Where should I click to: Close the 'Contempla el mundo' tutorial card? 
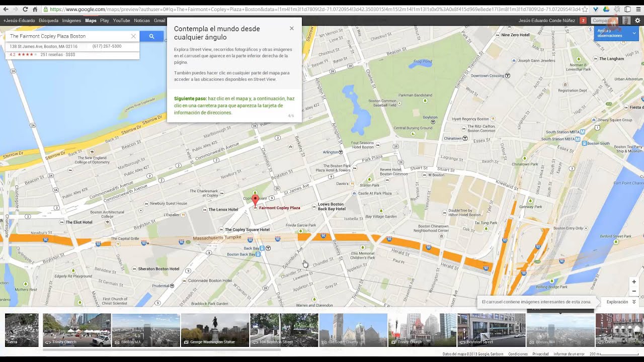[291, 28]
